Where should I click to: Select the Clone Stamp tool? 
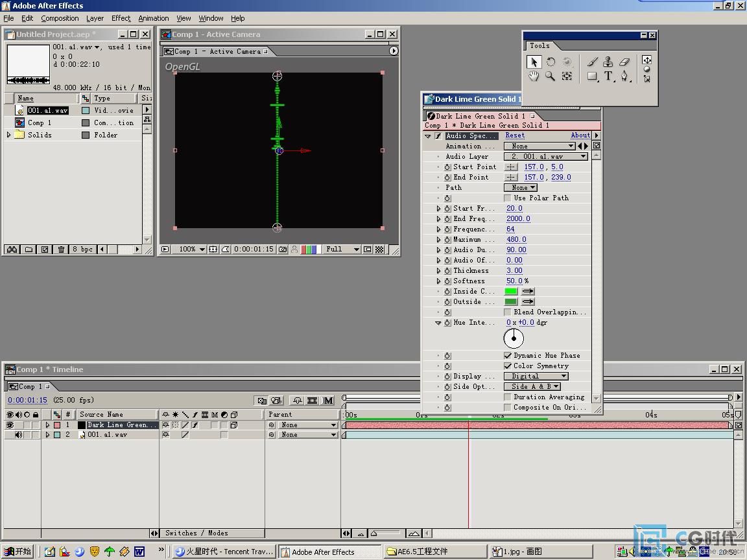pos(608,62)
